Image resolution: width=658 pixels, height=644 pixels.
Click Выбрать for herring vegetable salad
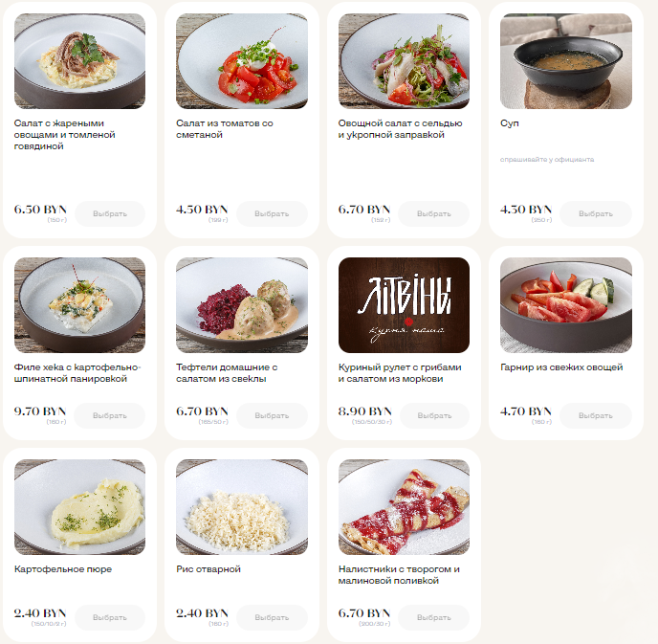(x=434, y=213)
